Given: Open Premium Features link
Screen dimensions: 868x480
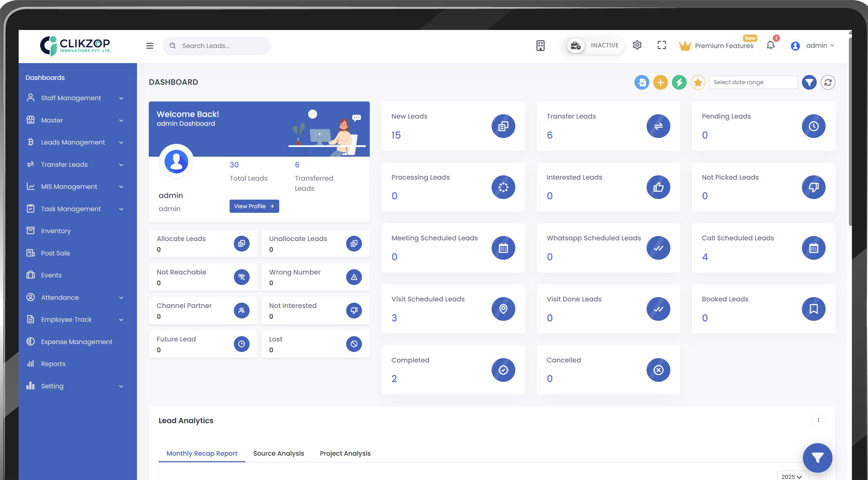Looking at the screenshot, I should [x=724, y=45].
